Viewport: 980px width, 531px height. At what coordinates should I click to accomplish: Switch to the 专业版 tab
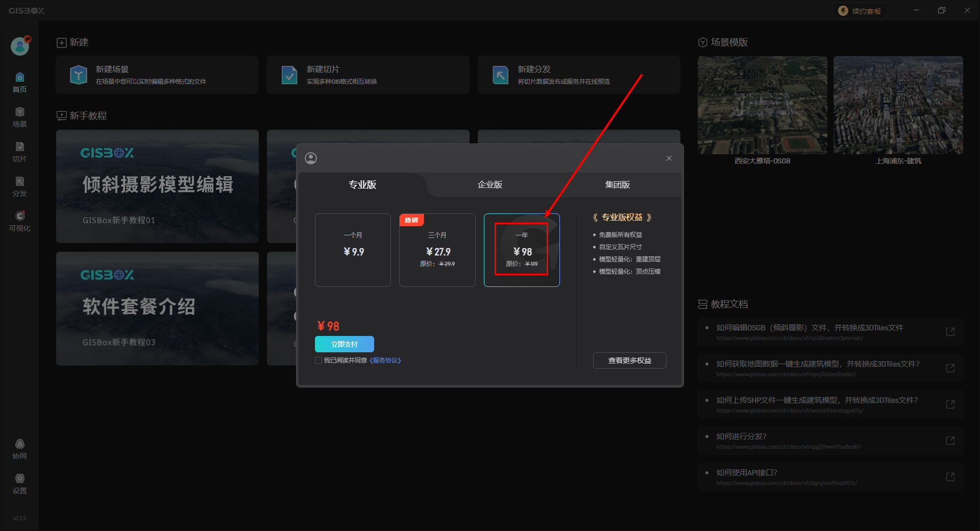[x=362, y=185]
